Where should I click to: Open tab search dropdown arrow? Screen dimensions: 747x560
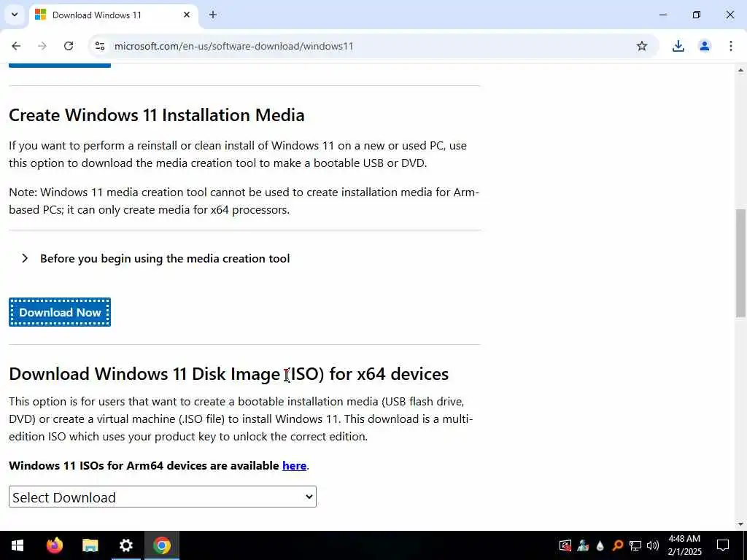tap(15, 15)
